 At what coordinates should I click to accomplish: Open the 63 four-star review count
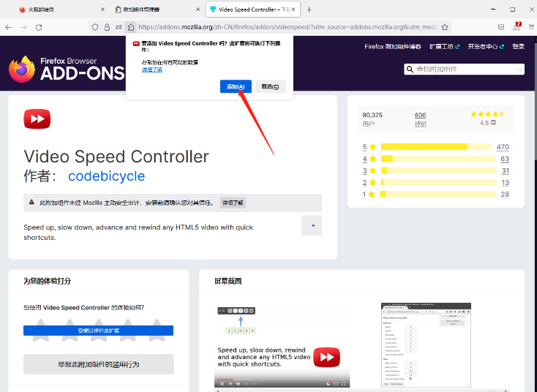pos(505,159)
